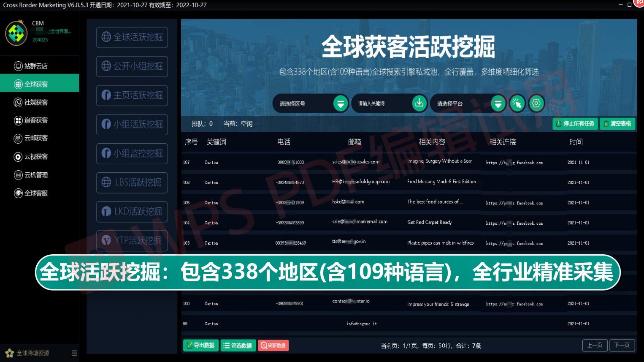Click 清空表格 to clear the table

click(617, 124)
